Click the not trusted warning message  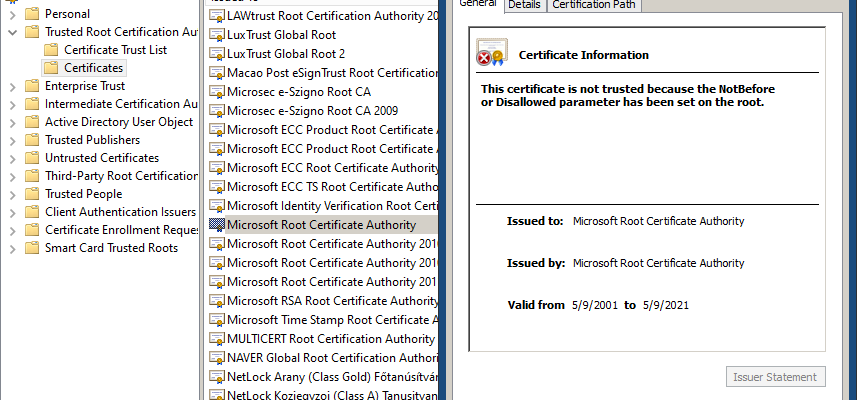tap(628, 96)
